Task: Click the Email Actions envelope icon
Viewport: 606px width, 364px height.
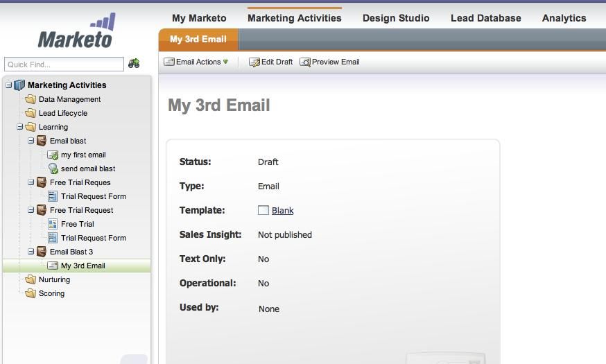Action: pyautogui.click(x=169, y=62)
